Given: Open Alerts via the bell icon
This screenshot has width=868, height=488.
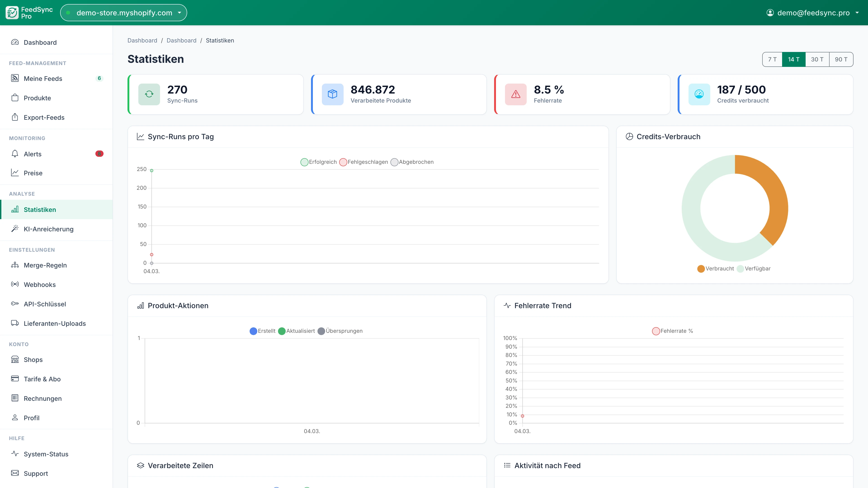Looking at the screenshot, I should pos(15,154).
